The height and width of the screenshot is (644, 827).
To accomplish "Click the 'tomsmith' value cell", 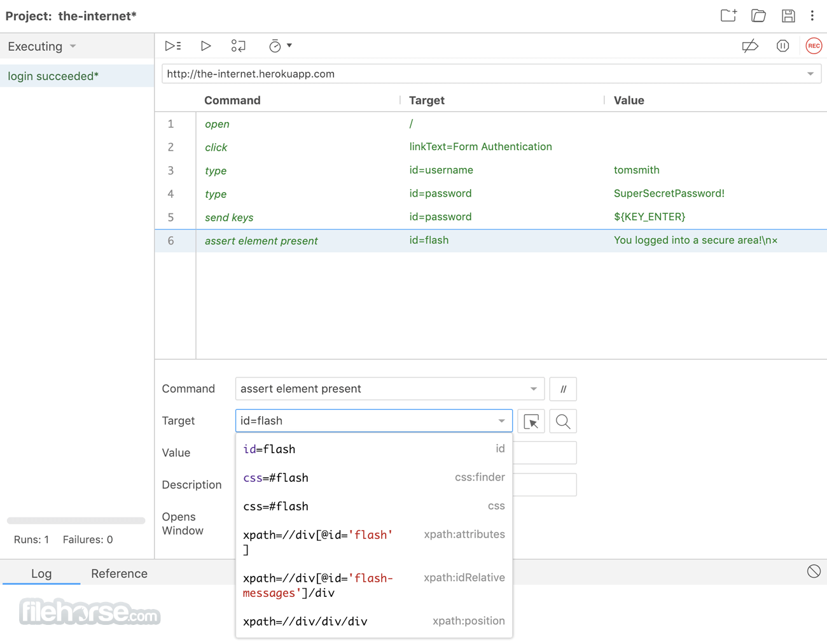I will (x=636, y=170).
